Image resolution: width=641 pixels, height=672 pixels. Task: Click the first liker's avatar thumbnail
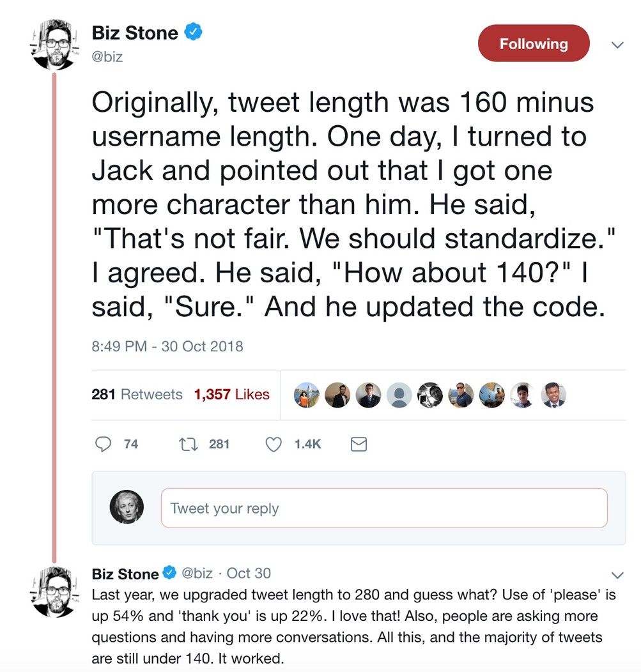(x=305, y=395)
